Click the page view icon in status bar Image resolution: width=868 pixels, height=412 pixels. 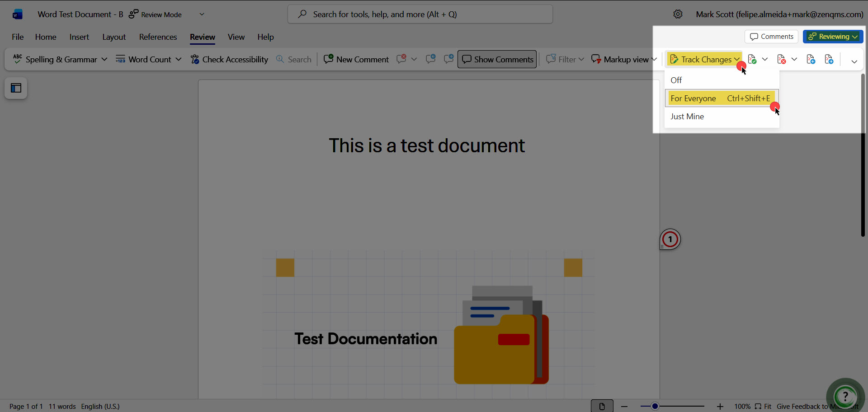point(602,407)
